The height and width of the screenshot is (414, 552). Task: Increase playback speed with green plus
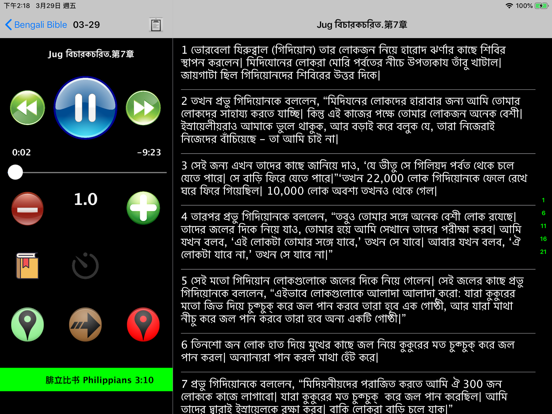143,208
